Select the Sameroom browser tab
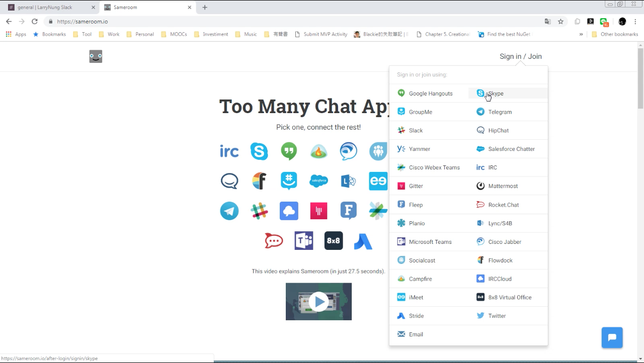The width and height of the screenshot is (644, 363). (x=147, y=8)
